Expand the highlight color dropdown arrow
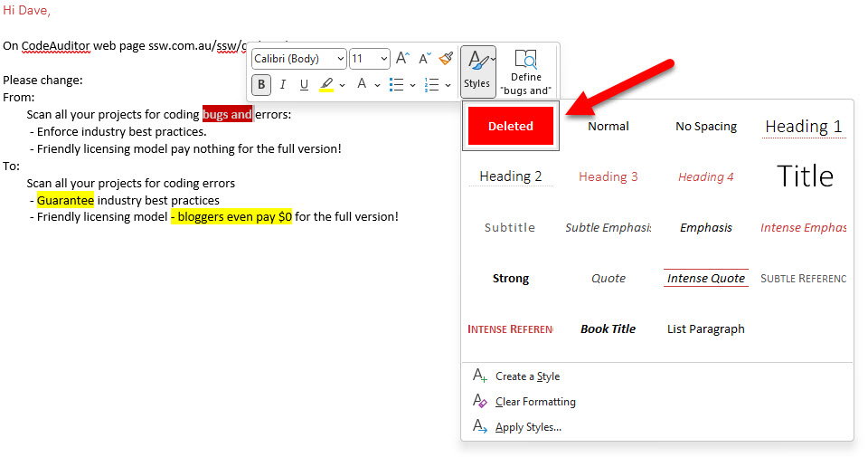Viewport: 868px width, 457px height. pos(343,85)
